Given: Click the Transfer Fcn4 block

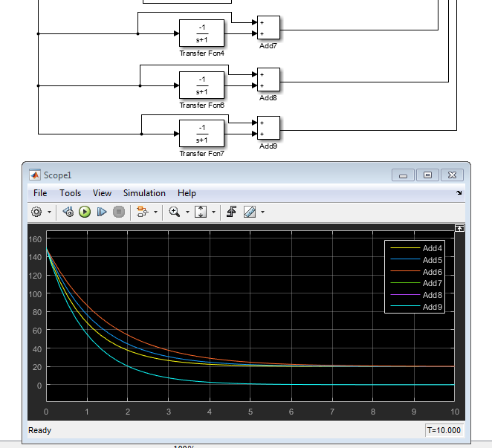Looking at the screenshot, I should click(201, 33).
